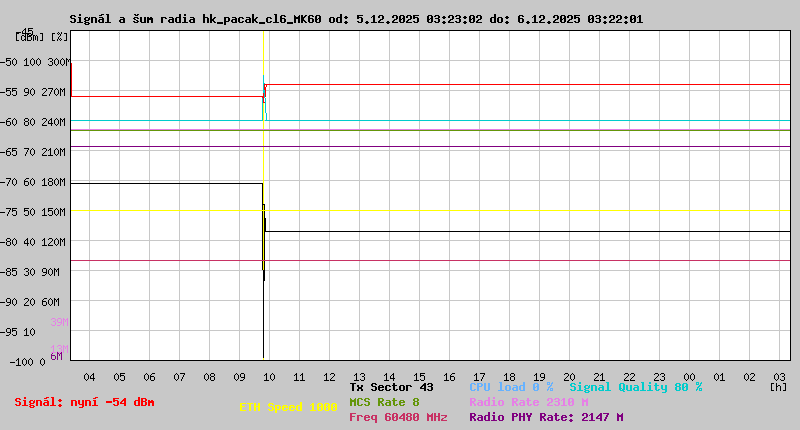800x430 pixels.
Task: Select the "CPU load 0 %" legend label
Action: pos(511,387)
